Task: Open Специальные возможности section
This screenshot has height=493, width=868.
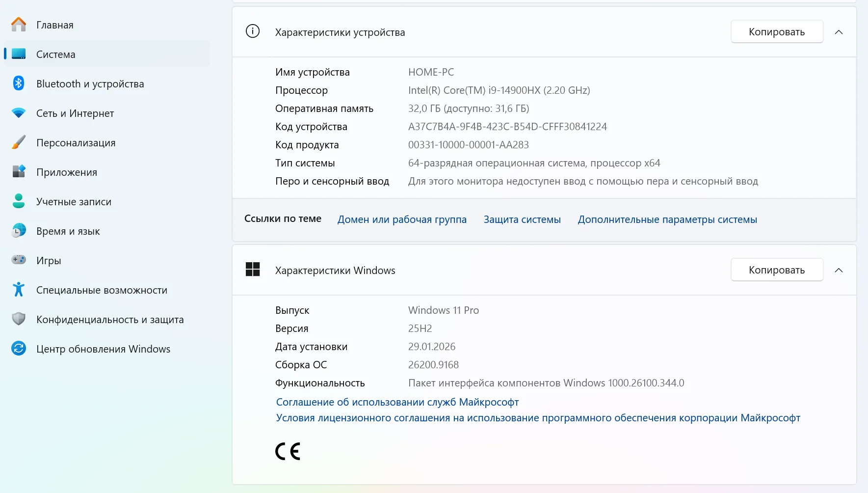Action: tap(107, 290)
